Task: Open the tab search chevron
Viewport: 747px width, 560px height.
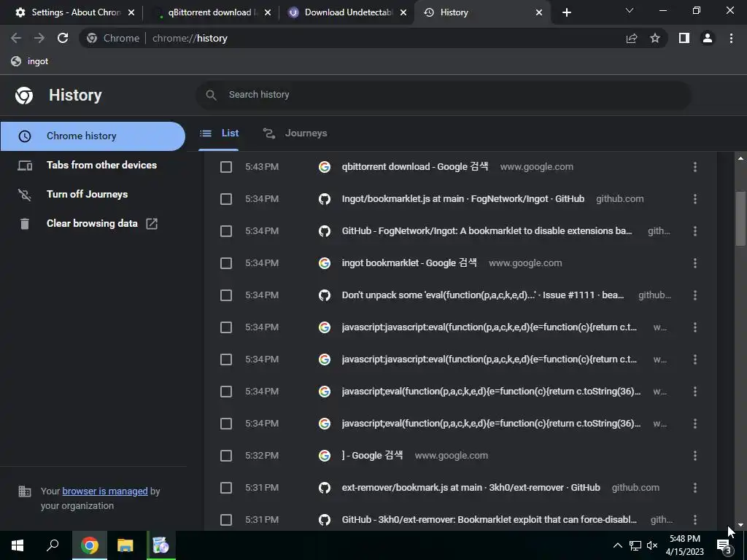Action: [630, 10]
